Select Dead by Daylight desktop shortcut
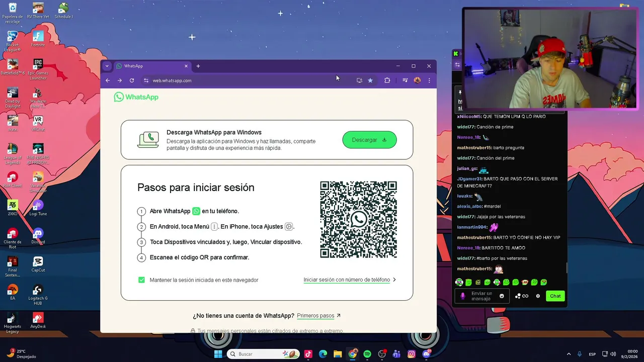 13,98
